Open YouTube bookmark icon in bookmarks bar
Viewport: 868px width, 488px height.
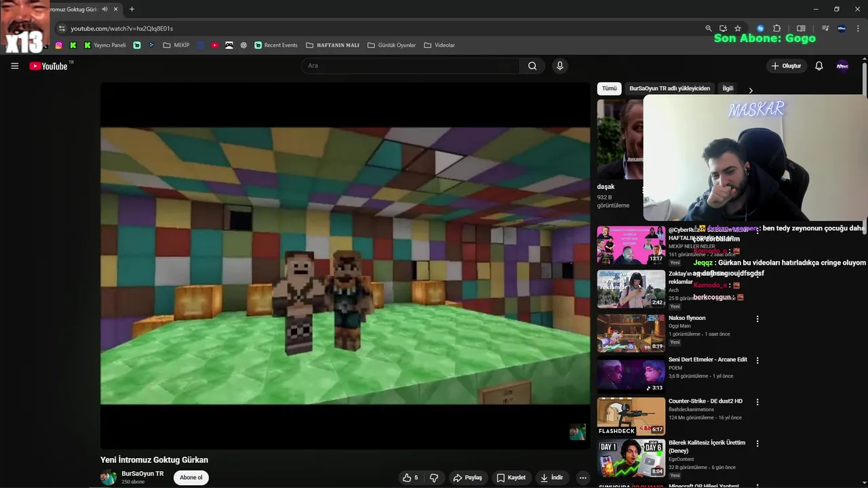(214, 45)
